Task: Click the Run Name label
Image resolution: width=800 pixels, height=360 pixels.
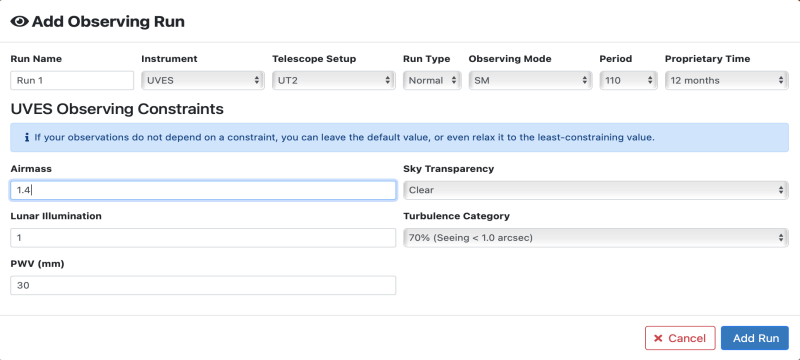Action: click(36, 59)
